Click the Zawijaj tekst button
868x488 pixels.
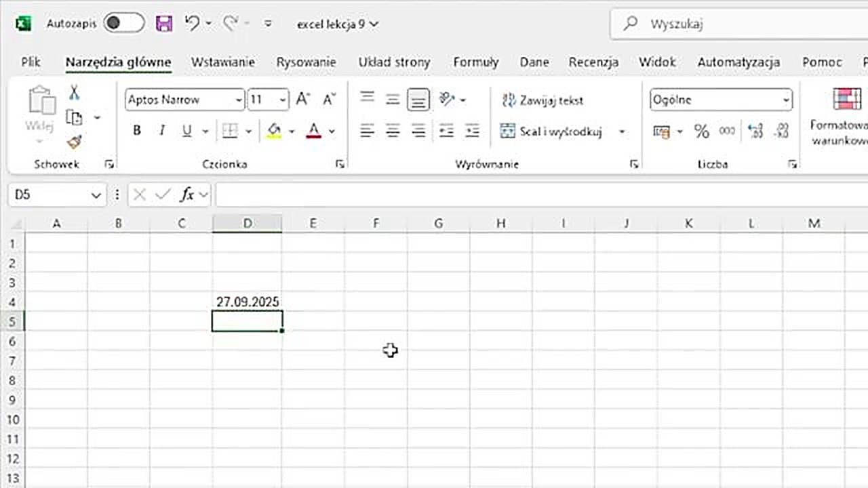coord(542,100)
